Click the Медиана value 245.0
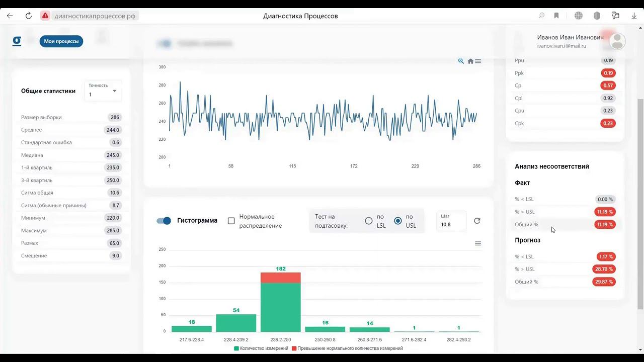Screen dimensions: 644x362 113,155
